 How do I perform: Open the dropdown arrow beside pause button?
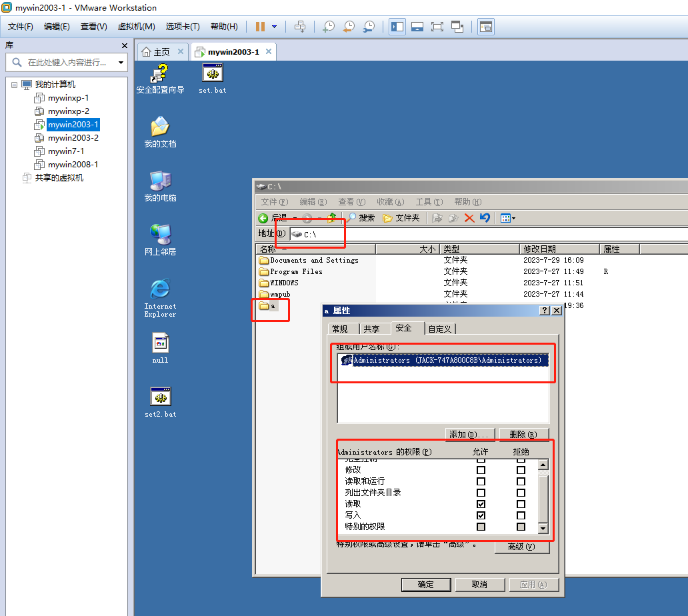click(274, 27)
